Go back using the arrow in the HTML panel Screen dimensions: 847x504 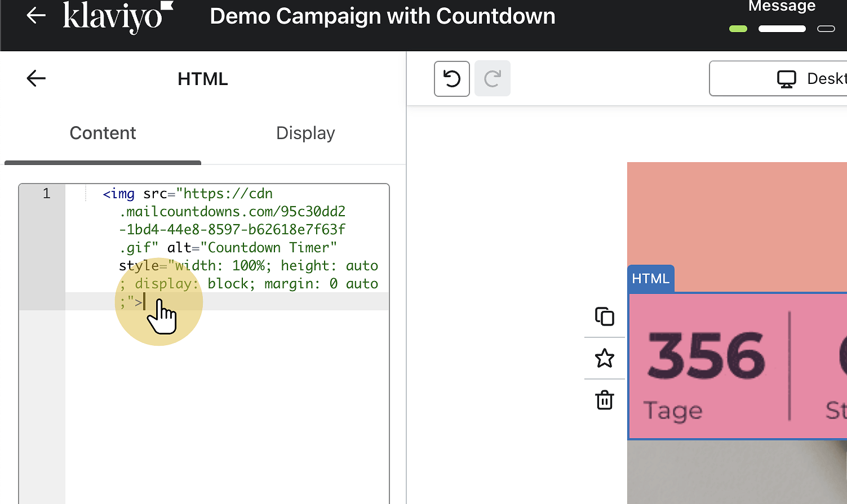point(36,78)
